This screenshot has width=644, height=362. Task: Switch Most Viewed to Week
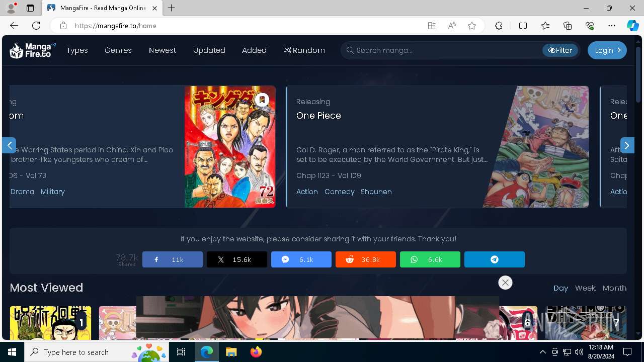(585, 288)
